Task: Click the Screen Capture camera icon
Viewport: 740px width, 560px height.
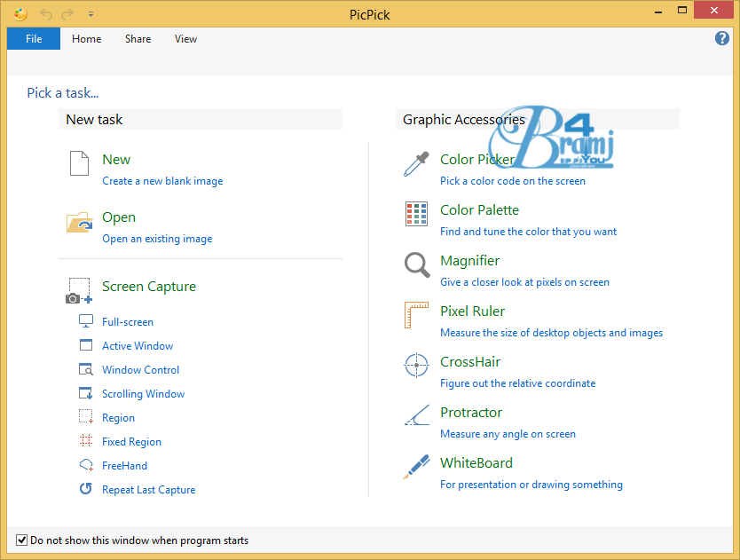Action: pyautogui.click(x=79, y=290)
